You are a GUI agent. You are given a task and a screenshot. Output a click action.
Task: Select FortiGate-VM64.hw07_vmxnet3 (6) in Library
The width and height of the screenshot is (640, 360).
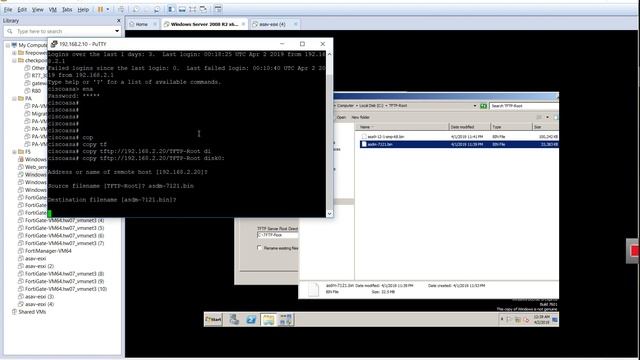(61, 236)
